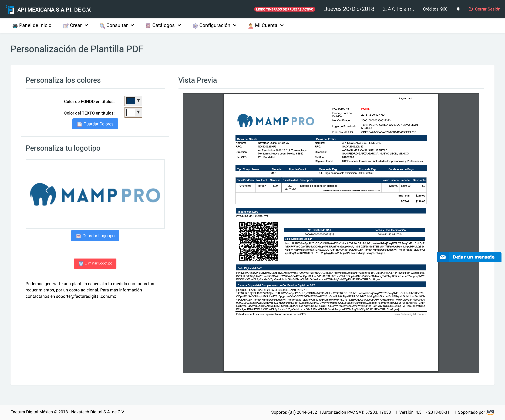
Task: Open the FONDO color picker arrow
Action: coord(138,101)
